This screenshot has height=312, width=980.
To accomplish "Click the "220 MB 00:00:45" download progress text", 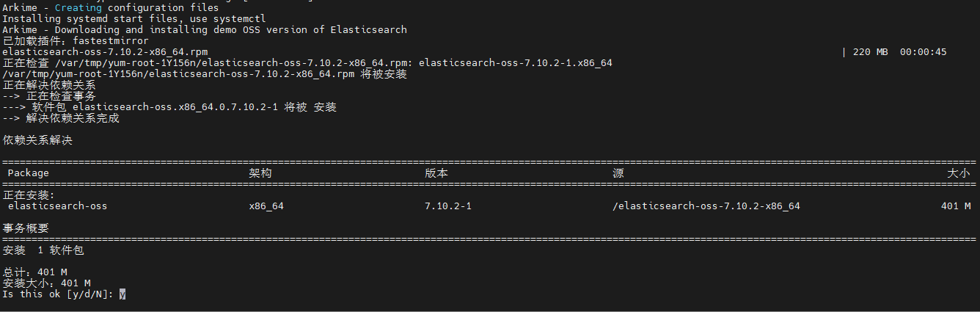I will coord(900,52).
